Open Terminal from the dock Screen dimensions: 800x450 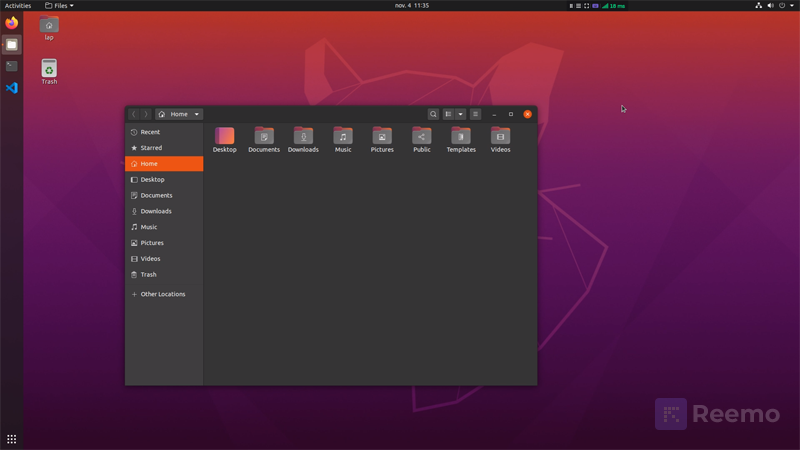point(11,66)
